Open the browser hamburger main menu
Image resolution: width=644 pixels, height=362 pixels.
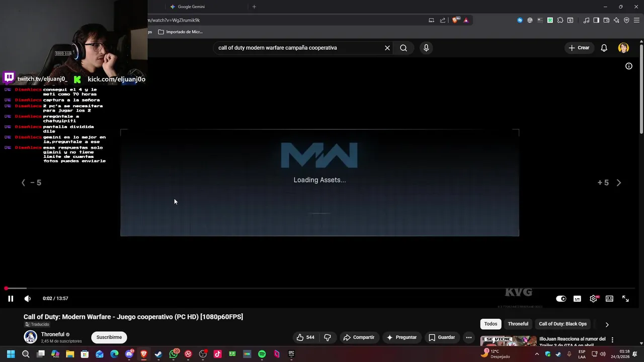(x=636, y=20)
